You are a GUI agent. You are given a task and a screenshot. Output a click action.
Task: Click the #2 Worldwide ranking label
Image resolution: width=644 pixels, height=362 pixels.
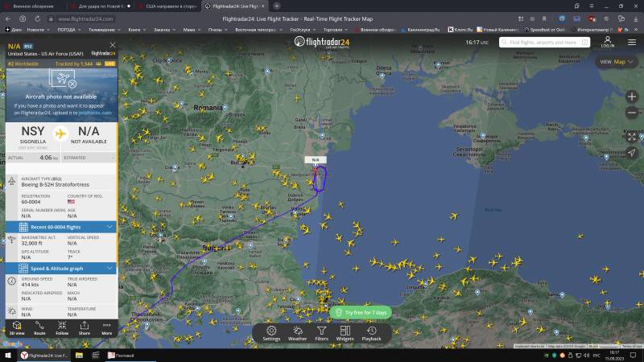(x=23, y=64)
